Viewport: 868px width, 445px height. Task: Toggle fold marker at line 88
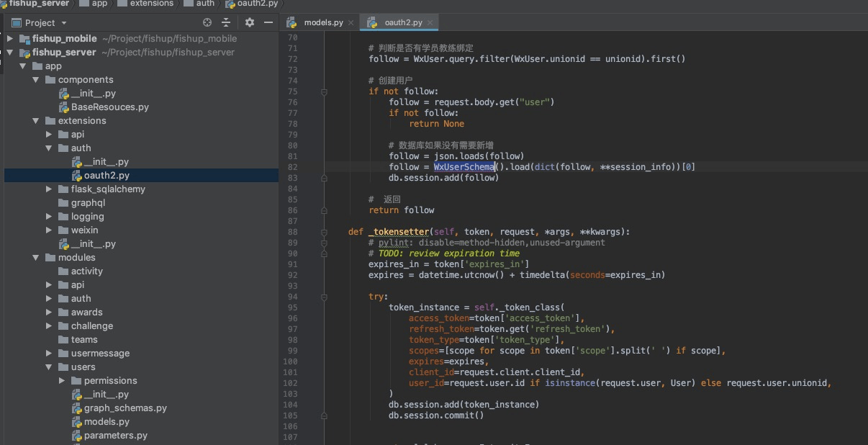(324, 232)
